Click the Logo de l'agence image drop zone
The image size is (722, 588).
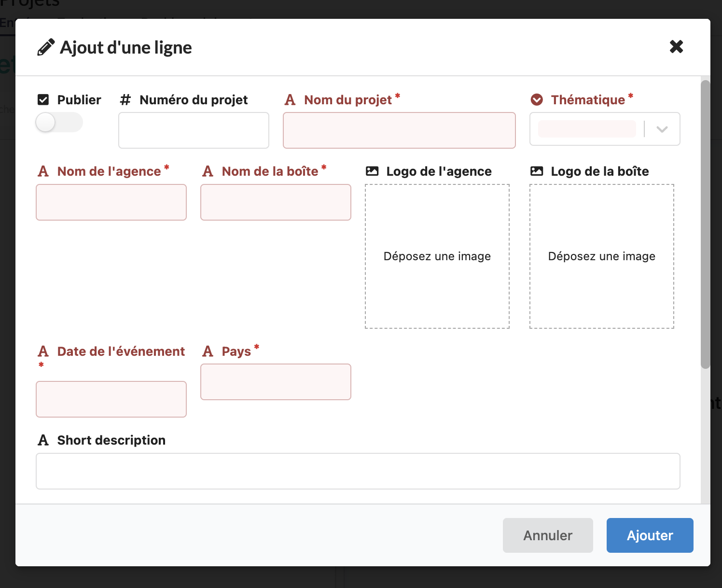coord(437,256)
